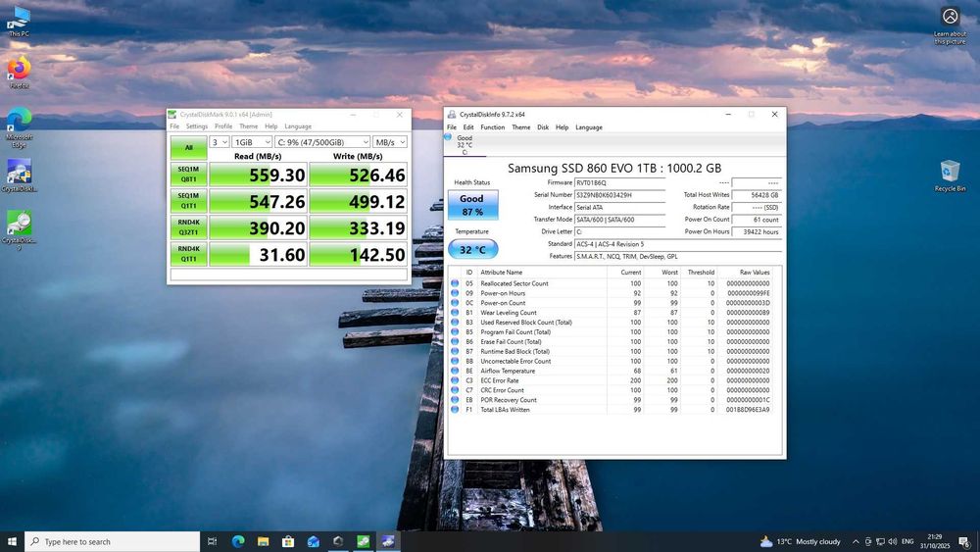Open CrystalDiskInfo Help menu
Viewport: 980px width, 552px height.
(562, 126)
